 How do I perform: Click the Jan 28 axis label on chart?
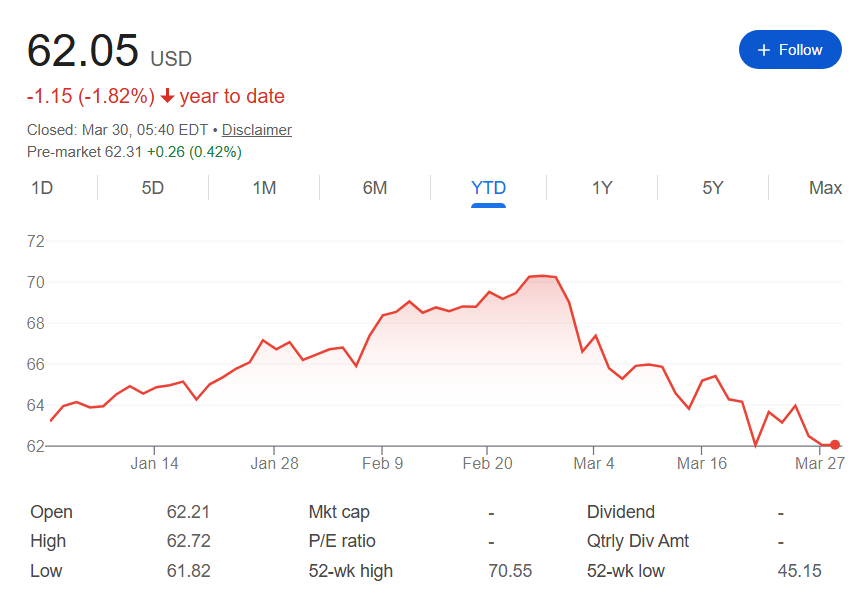tap(274, 463)
